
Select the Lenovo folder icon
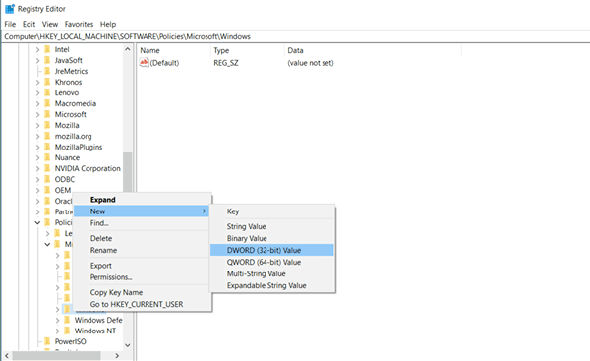47,93
